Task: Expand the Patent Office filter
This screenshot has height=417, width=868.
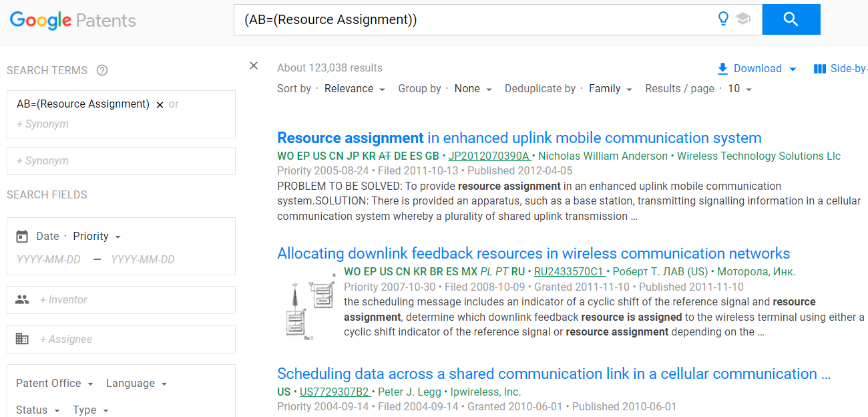Action: [55, 384]
